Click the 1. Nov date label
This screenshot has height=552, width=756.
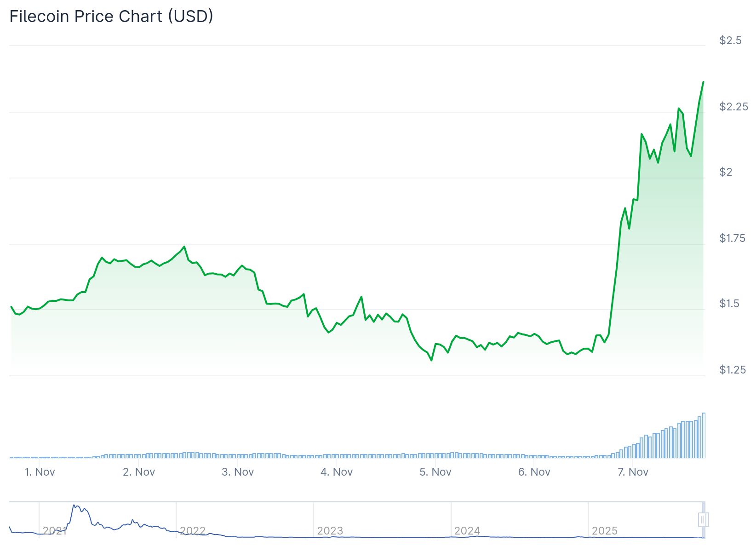click(40, 472)
